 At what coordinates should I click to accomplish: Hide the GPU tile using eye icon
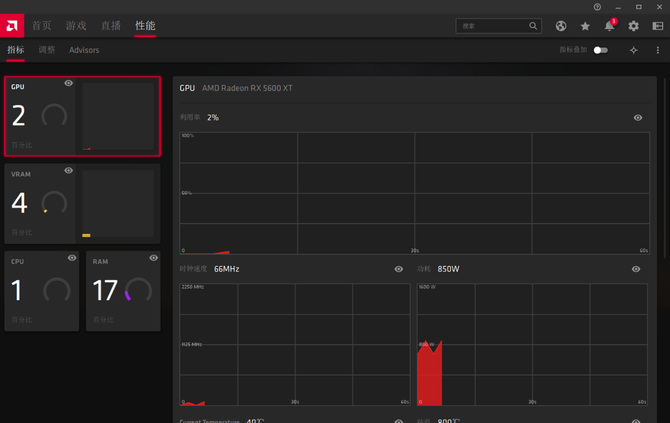coord(69,84)
